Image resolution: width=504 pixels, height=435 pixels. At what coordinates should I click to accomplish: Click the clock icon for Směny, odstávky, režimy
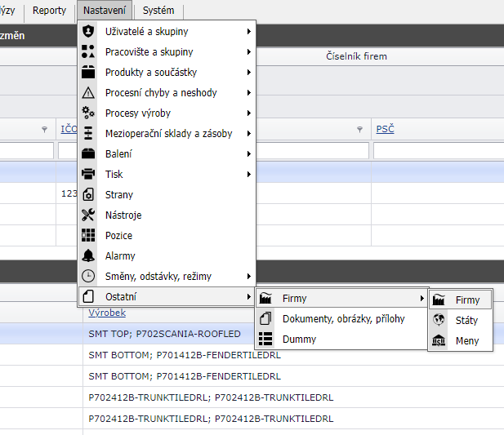(88, 277)
